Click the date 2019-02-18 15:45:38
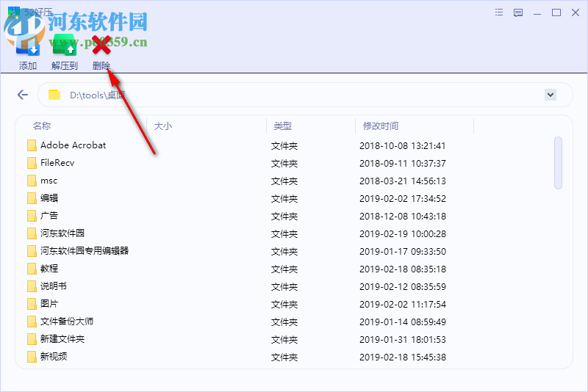The height and width of the screenshot is (392, 588). (x=402, y=357)
